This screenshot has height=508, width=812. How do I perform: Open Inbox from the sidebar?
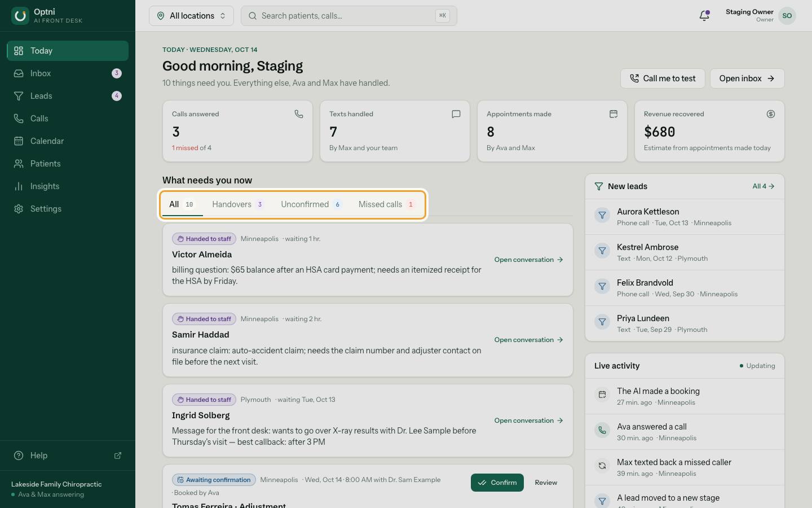(x=68, y=73)
